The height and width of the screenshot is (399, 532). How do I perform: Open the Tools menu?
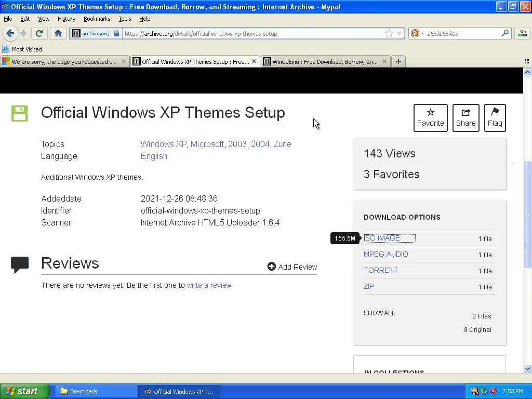click(x=125, y=19)
